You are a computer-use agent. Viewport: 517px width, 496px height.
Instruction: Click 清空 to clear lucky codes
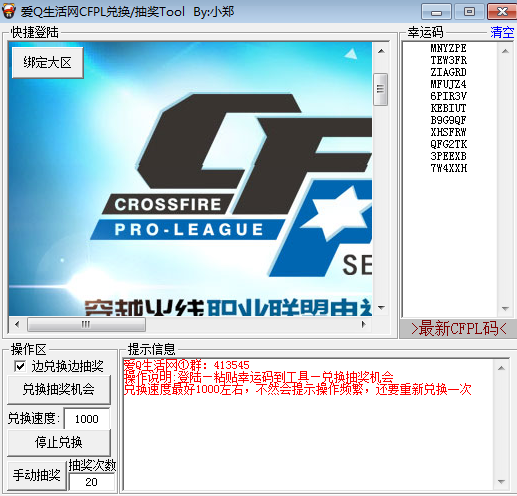point(502,32)
